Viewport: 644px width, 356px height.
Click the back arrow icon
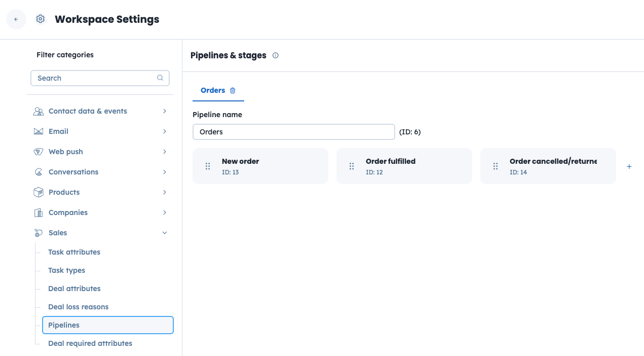click(x=16, y=19)
